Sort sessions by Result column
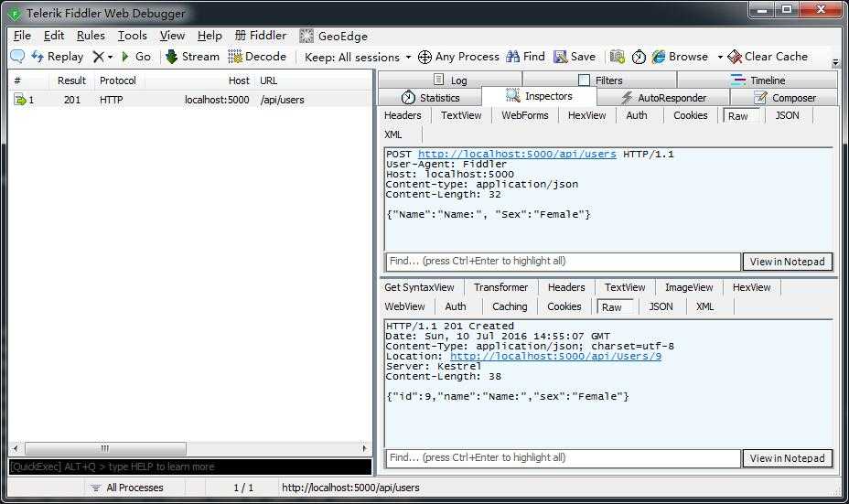 click(71, 80)
